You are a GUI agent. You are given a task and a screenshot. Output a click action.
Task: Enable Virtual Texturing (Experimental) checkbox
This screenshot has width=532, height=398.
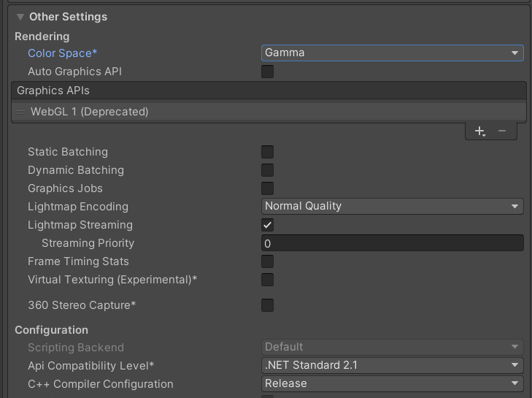pyautogui.click(x=267, y=280)
